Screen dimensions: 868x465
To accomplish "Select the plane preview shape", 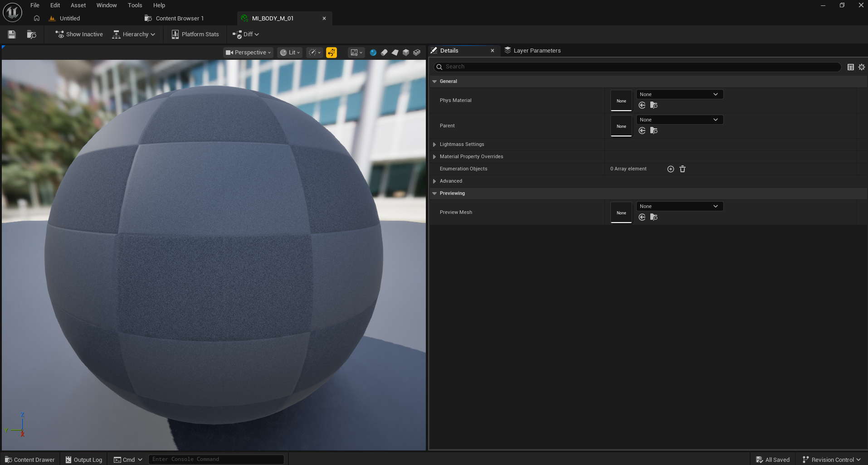I will [x=395, y=53].
